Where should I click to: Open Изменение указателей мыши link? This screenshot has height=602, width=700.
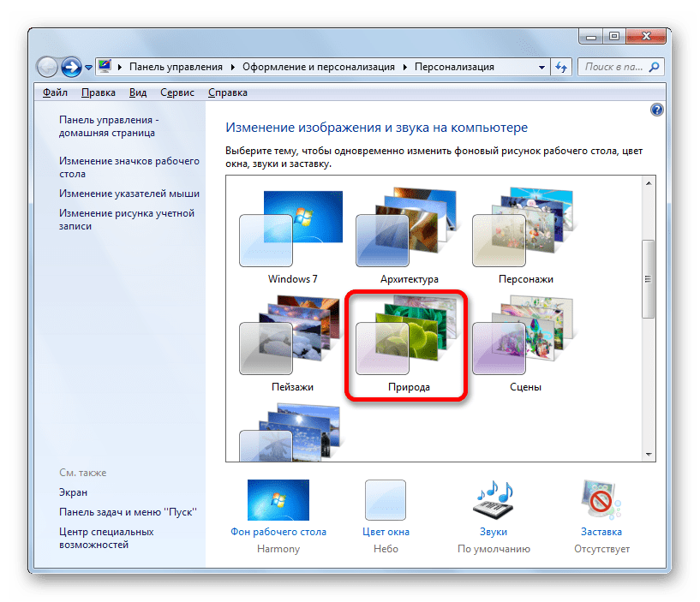pos(129,194)
